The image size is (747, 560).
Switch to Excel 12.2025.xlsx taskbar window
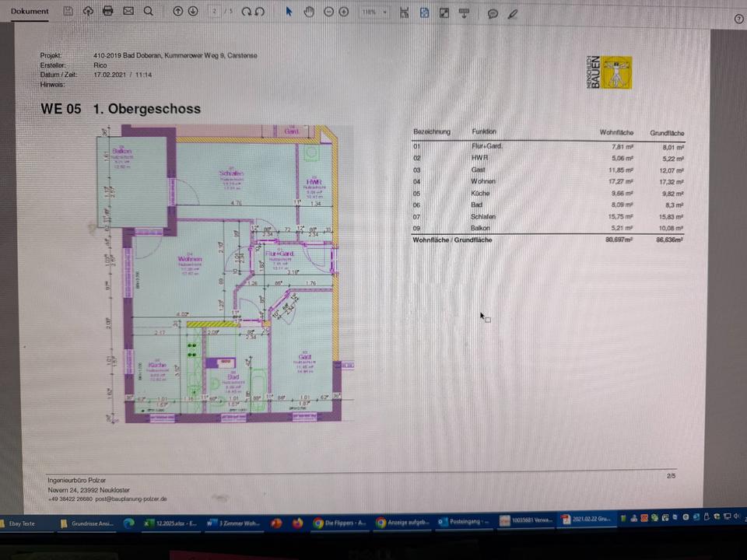click(x=171, y=523)
